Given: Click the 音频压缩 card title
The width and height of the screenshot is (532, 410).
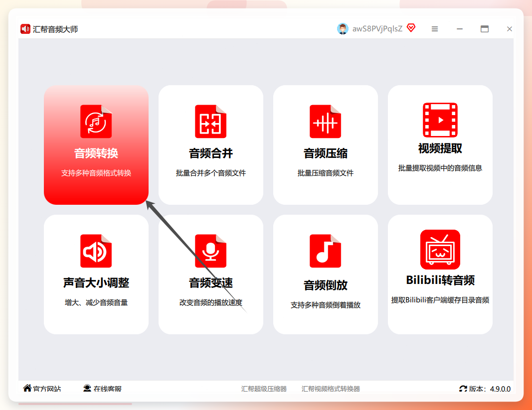Looking at the screenshot, I should [326, 153].
